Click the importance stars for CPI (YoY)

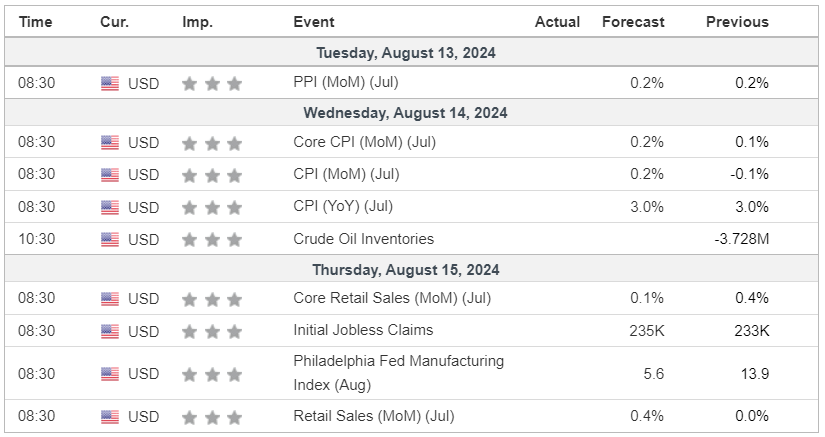click(x=212, y=208)
